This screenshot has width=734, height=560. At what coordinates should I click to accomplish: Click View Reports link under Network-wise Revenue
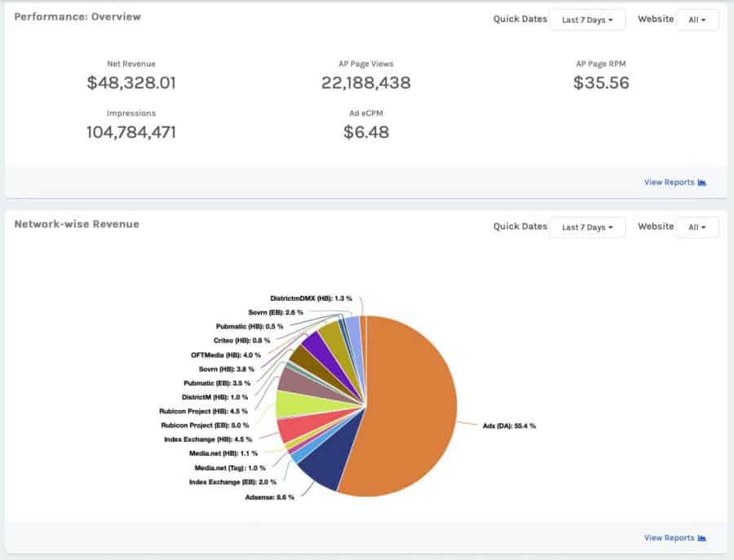[669, 538]
